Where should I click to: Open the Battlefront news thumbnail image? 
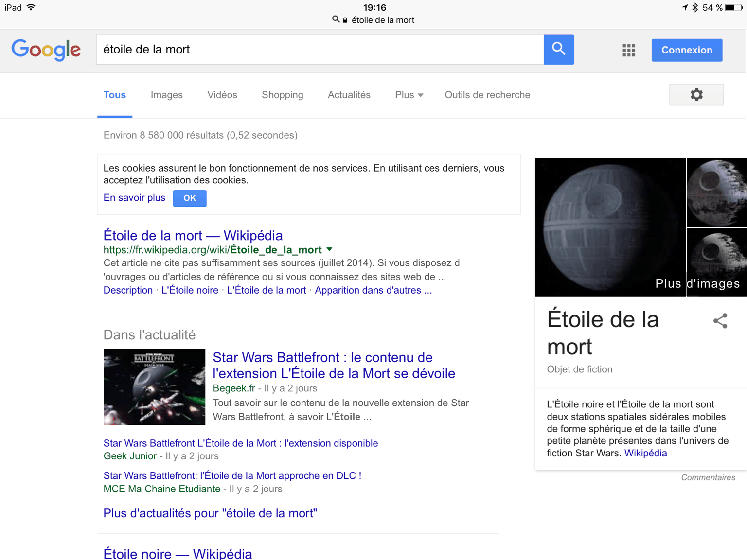(154, 386)
